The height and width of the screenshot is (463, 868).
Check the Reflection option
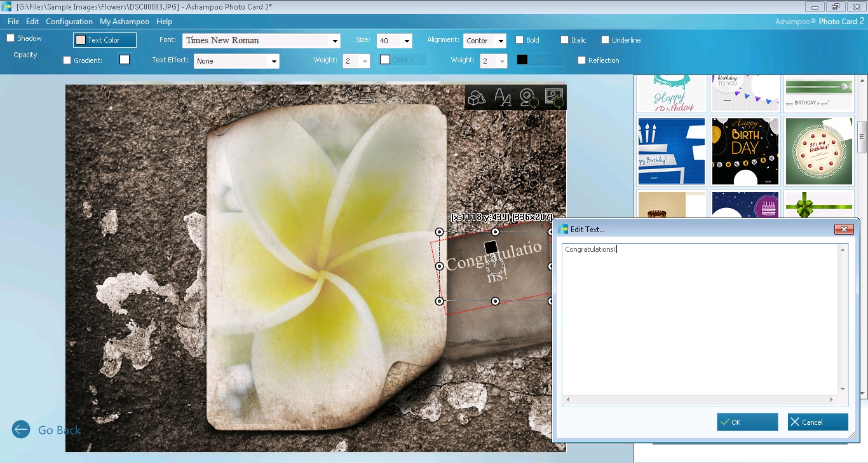coord(581,60)
